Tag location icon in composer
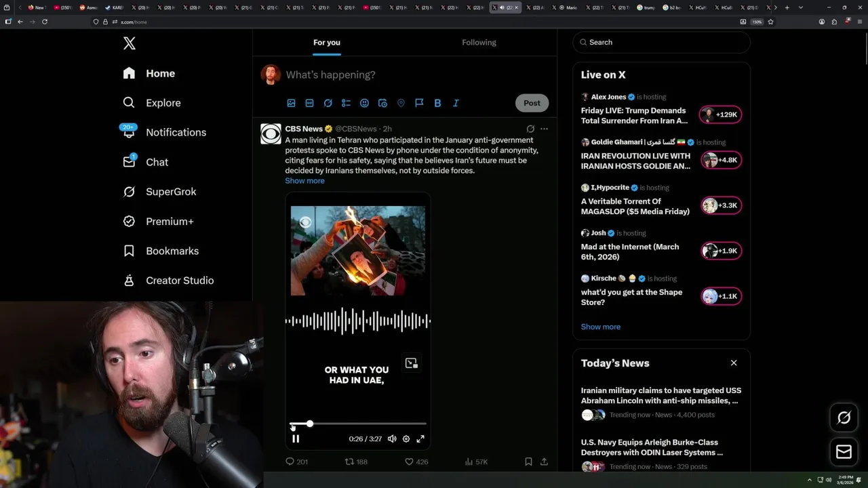The height and width of the screenshot is (488, 868). [401, 103]
